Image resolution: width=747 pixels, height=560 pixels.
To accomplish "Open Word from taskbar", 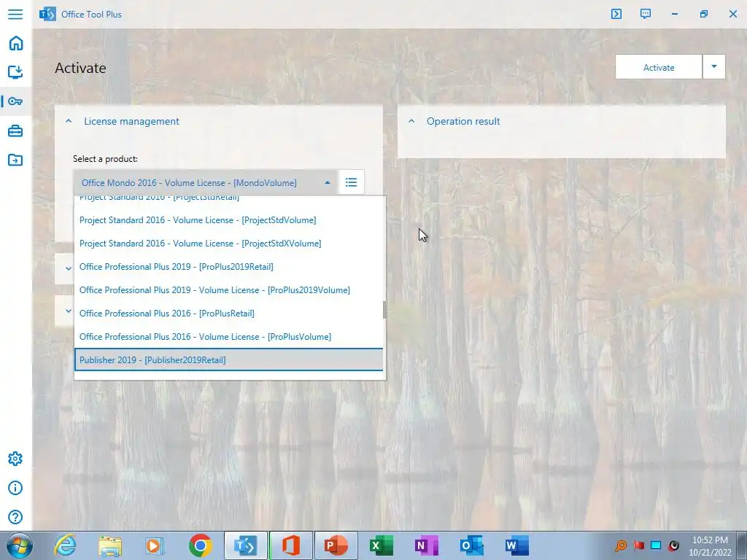I will pos(517,545).
